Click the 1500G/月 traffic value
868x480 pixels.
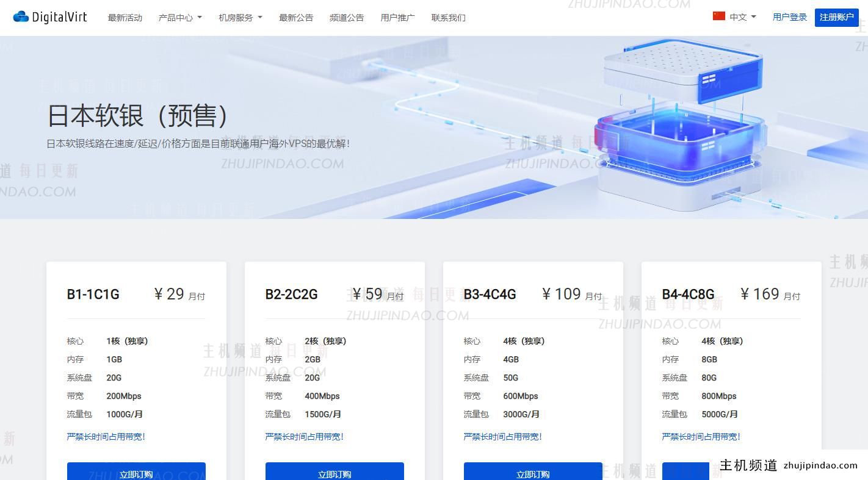323,414
